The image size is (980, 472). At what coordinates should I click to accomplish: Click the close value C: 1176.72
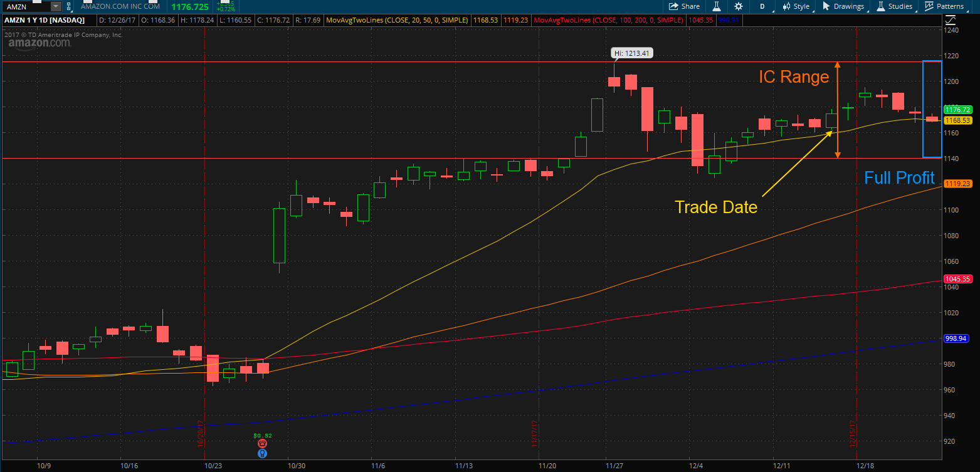click(x=273, y=20)
